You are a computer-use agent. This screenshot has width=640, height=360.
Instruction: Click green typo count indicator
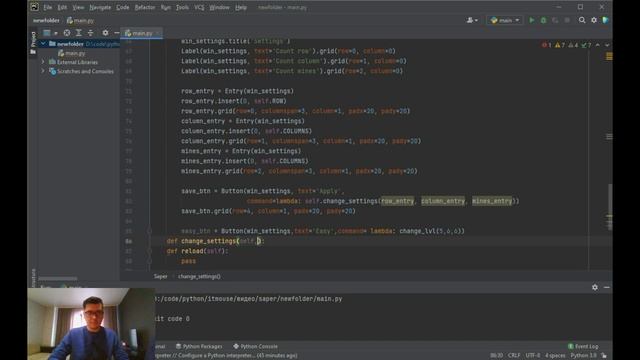pos(586,45)
